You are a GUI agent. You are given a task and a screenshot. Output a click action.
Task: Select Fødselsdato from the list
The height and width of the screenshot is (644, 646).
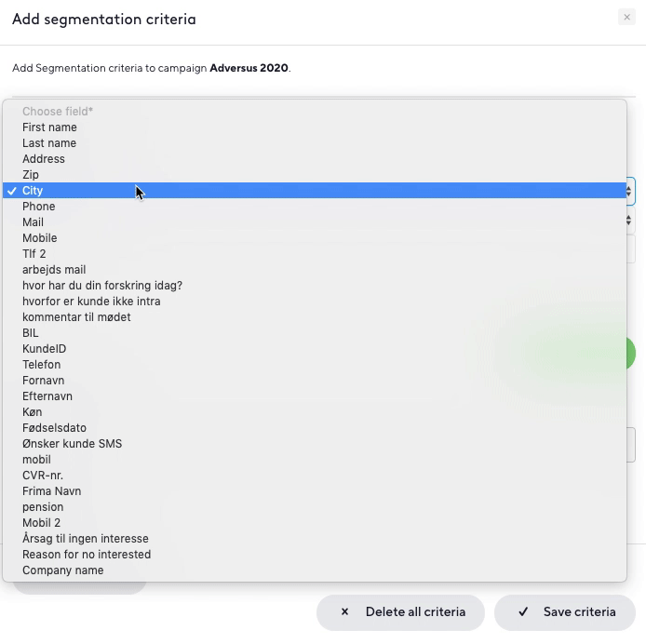pyautogui.click(x=315, y=428)
